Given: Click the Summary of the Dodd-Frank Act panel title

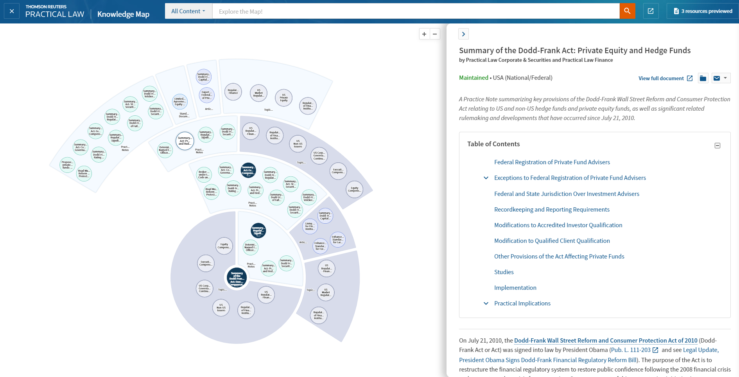Looking at the screenshot, I should click(x=575, y=50).
